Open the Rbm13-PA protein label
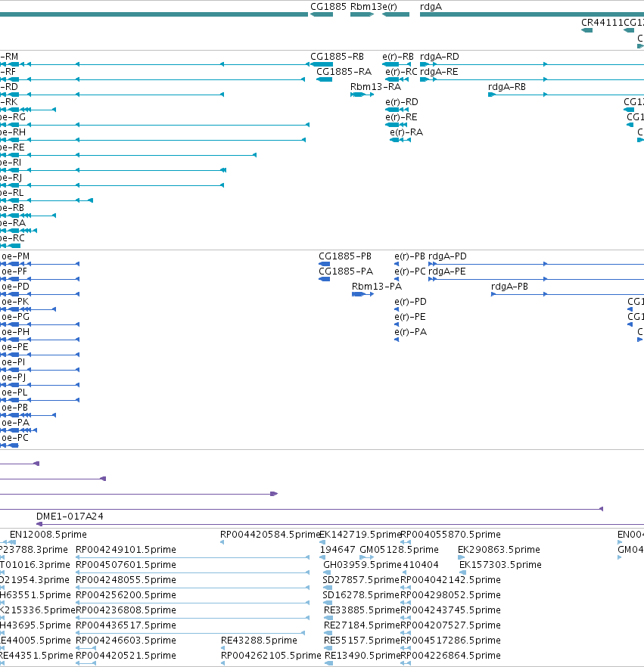The image size is (644, 667). tap(377, 287)
